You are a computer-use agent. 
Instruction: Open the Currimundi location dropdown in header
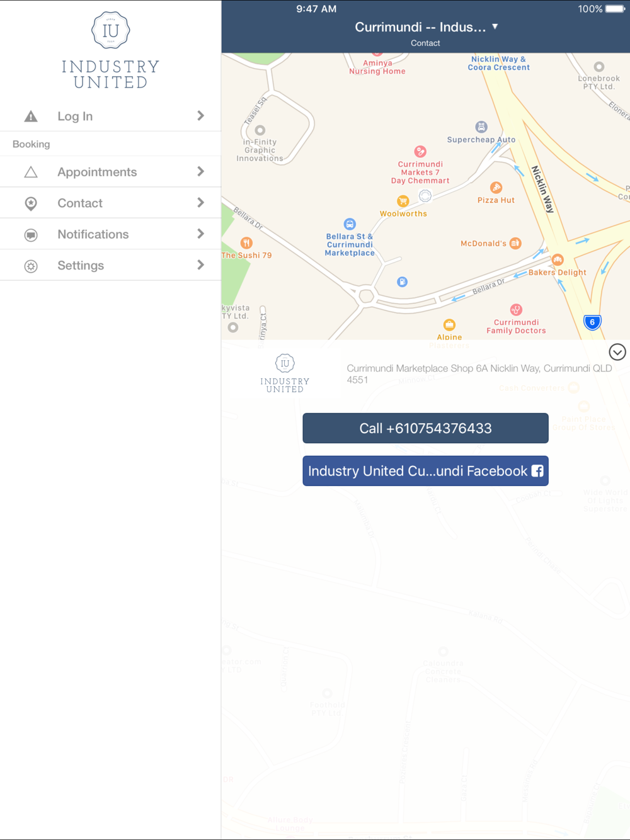pyautogui.click(x=426, y=27)
